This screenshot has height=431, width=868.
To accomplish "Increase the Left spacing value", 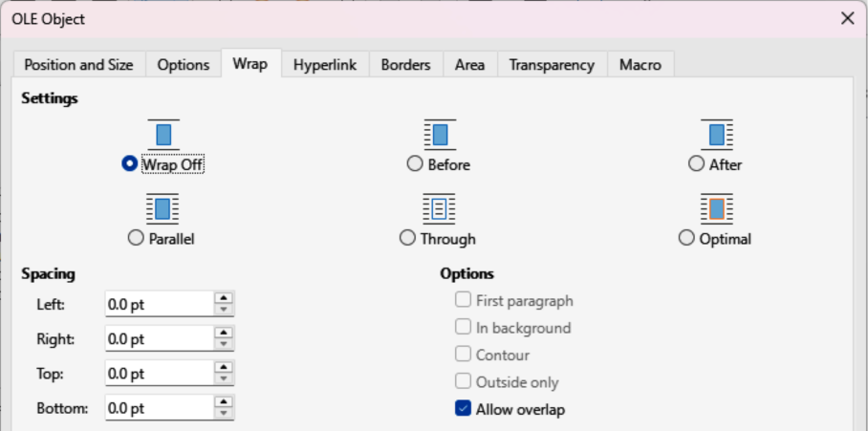I will pos(224,299).
